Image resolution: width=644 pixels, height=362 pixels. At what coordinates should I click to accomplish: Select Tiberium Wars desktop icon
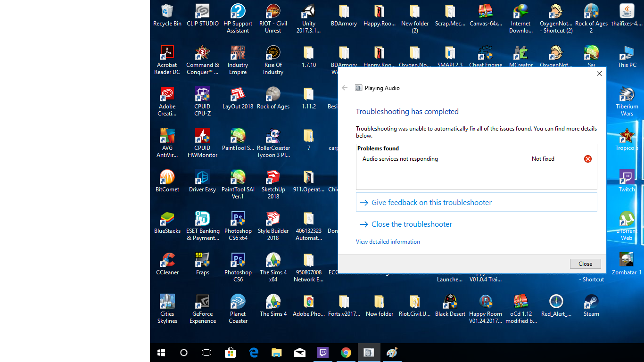pyautogui.click(x=627, y=101)
